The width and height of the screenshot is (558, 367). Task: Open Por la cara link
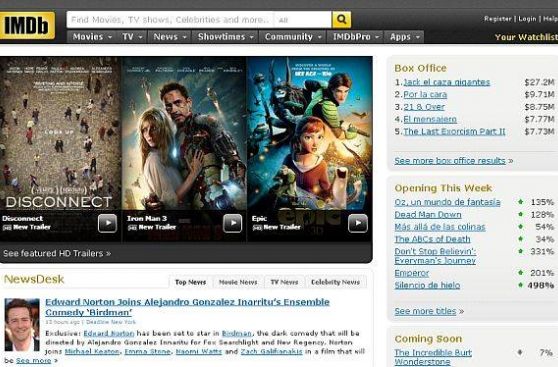[x=425, y=95]
